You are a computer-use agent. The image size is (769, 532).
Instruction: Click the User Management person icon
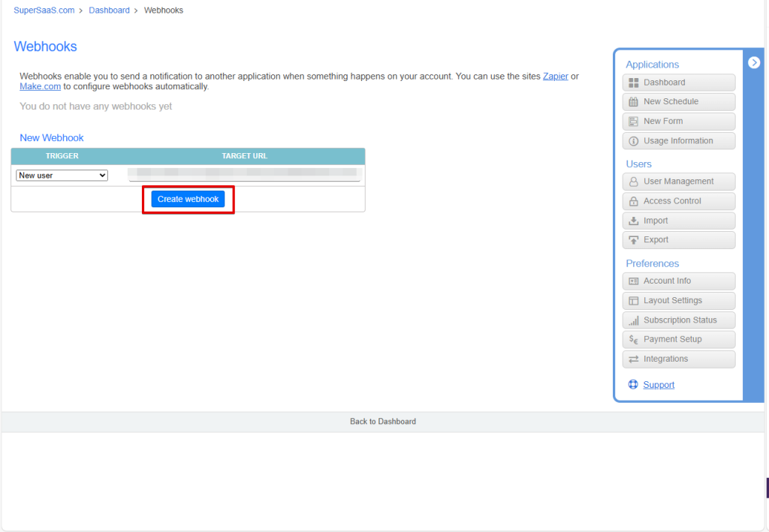(x=633, y=182)
